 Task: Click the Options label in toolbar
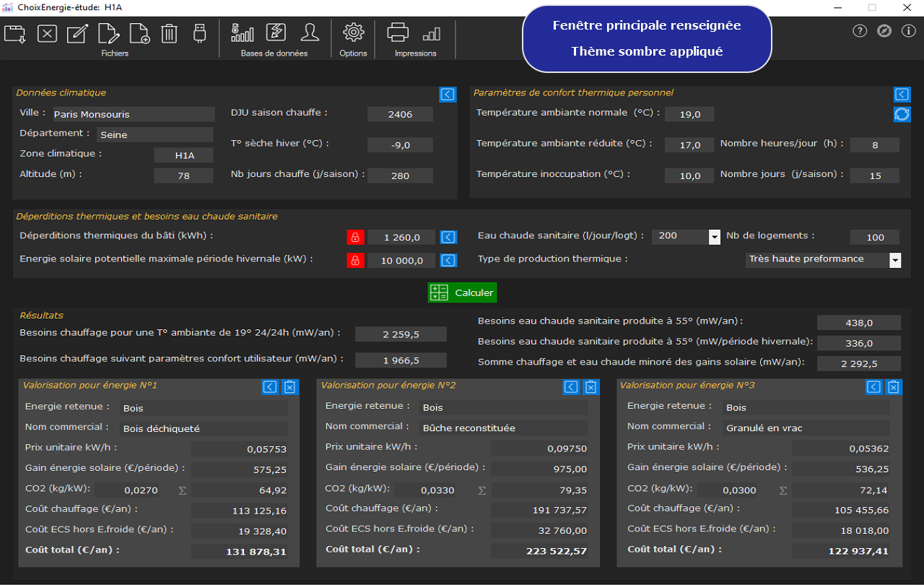pyautogui.click(x=353, y=53)
